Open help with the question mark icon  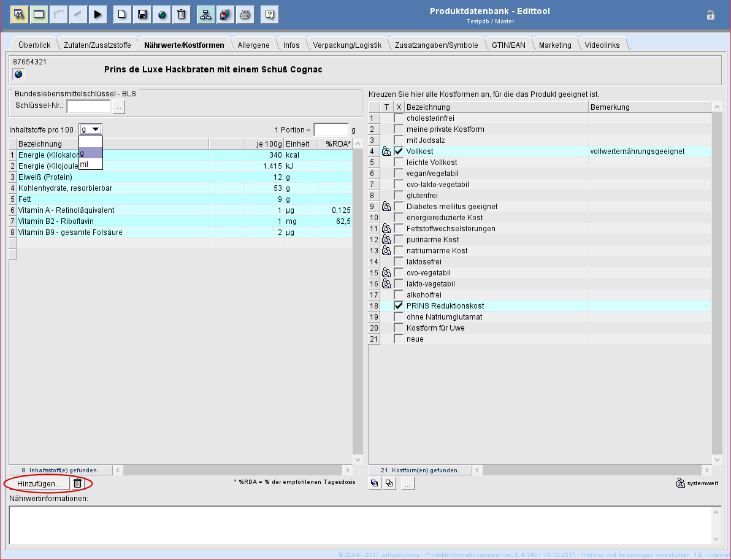270,14
